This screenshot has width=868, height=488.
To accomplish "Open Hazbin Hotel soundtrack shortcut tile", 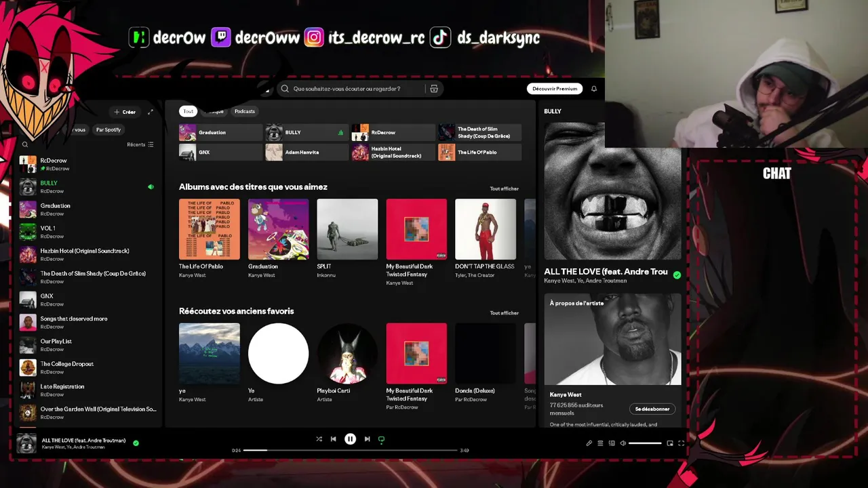I will point(393,152).
